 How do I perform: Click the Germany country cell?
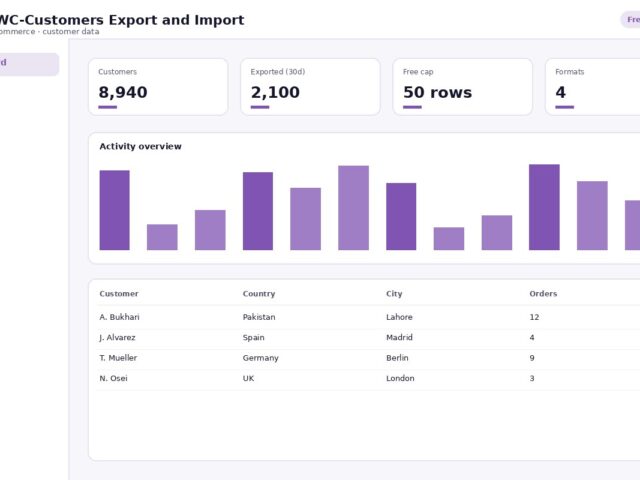pyautogui.click(x=260, y=358)
